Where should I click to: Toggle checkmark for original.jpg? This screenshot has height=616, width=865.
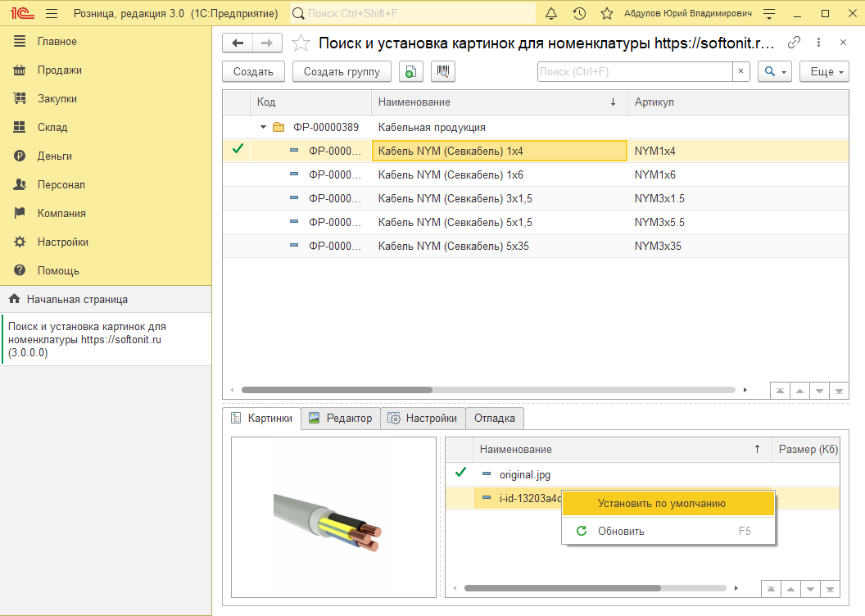pyautogui.click(x=460, y=473)
